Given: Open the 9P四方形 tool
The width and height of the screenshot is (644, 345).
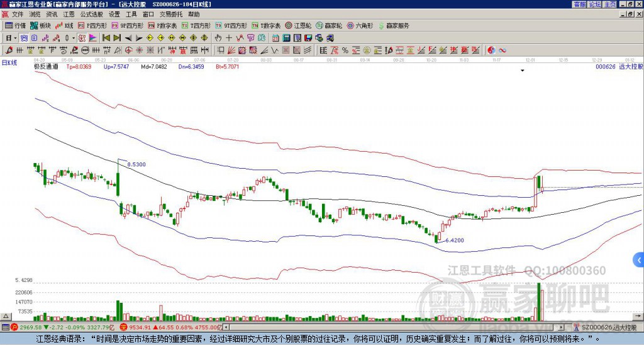Looking at the screenshot, I should tap(127, 25).
